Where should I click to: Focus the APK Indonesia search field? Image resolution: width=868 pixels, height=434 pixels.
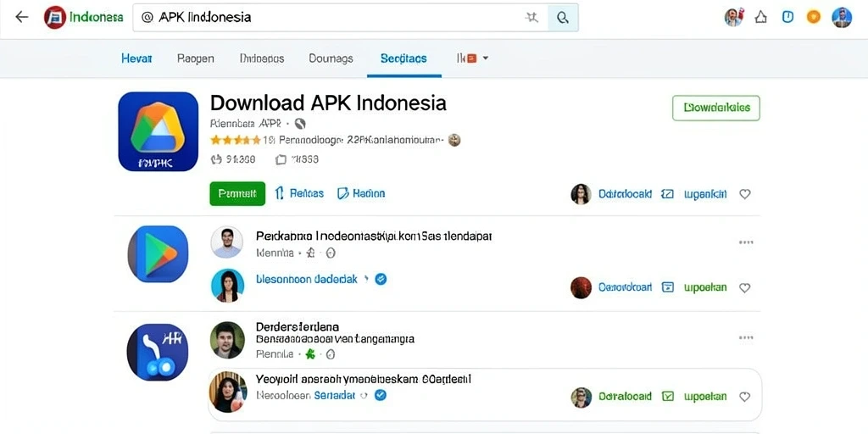coord(339,17)
